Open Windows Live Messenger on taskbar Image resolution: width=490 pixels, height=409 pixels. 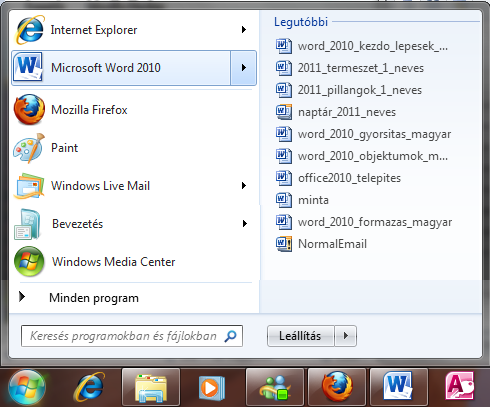click(x=275, y=388)
